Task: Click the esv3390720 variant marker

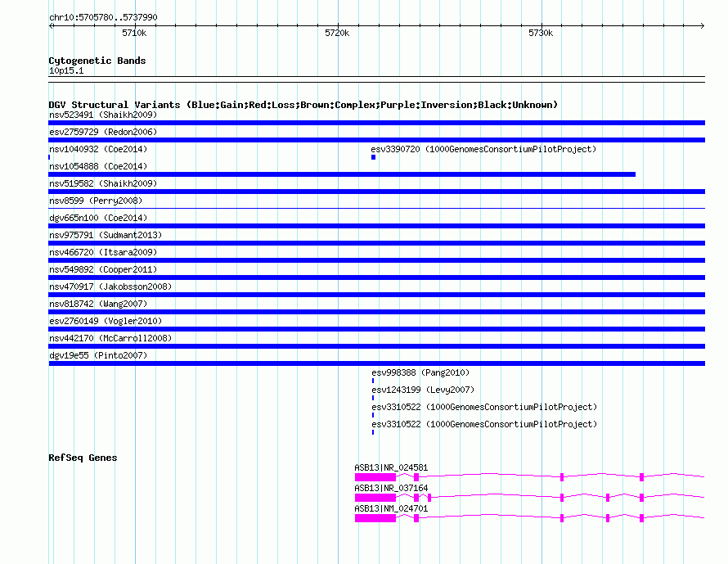Action: [x=373, y=157]
